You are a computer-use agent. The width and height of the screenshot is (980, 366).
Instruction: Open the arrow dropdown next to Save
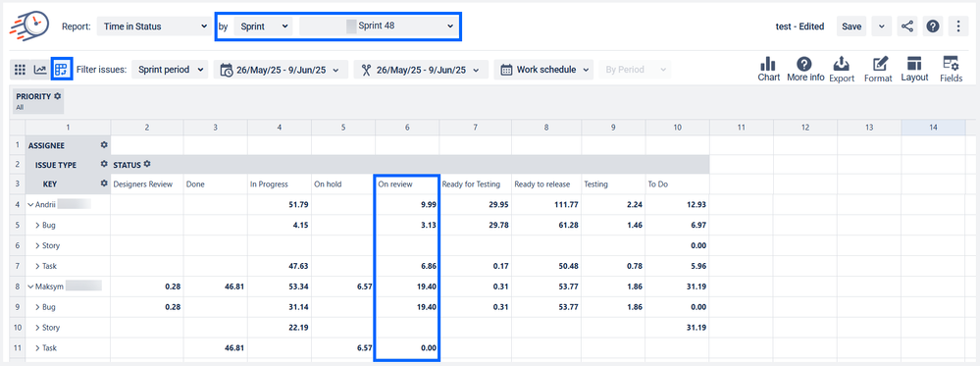pyautogui.click(x=881, y=26)
